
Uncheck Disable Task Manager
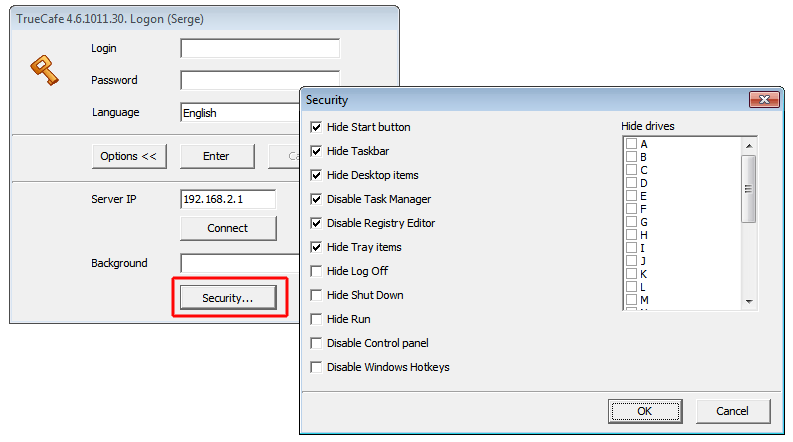coord(317,199)
